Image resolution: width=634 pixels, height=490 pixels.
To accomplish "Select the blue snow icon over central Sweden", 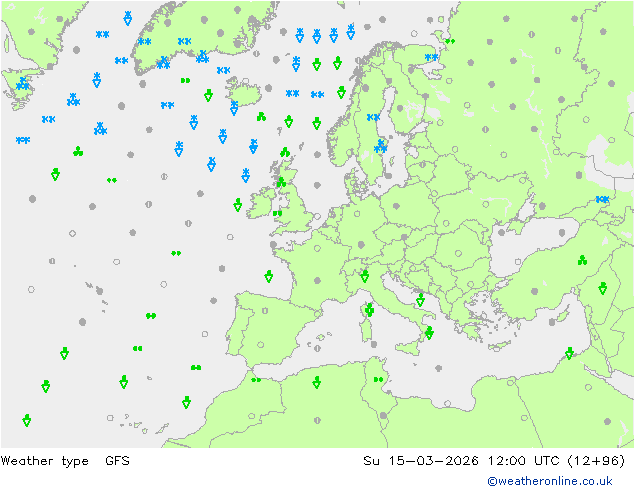I will (x=380, y=146).
